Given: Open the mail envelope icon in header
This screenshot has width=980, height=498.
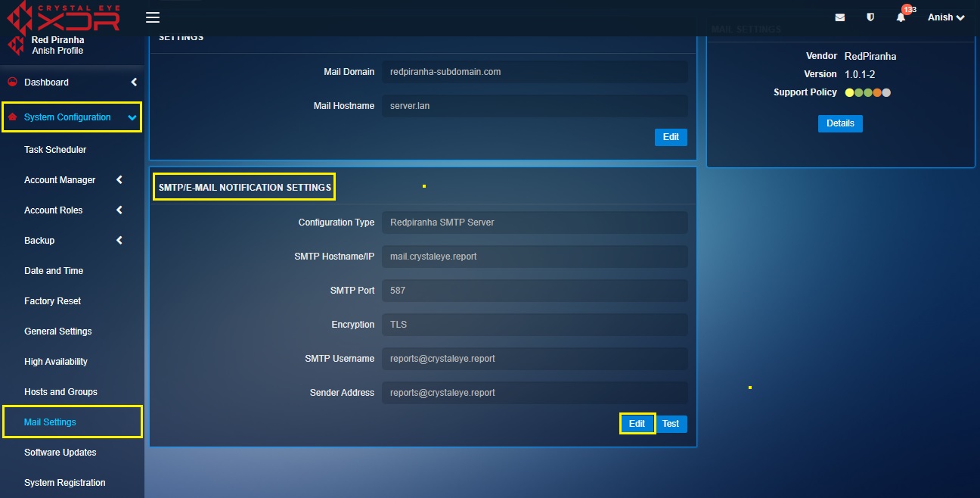Looking at the screenshot, I should (840, 17).
